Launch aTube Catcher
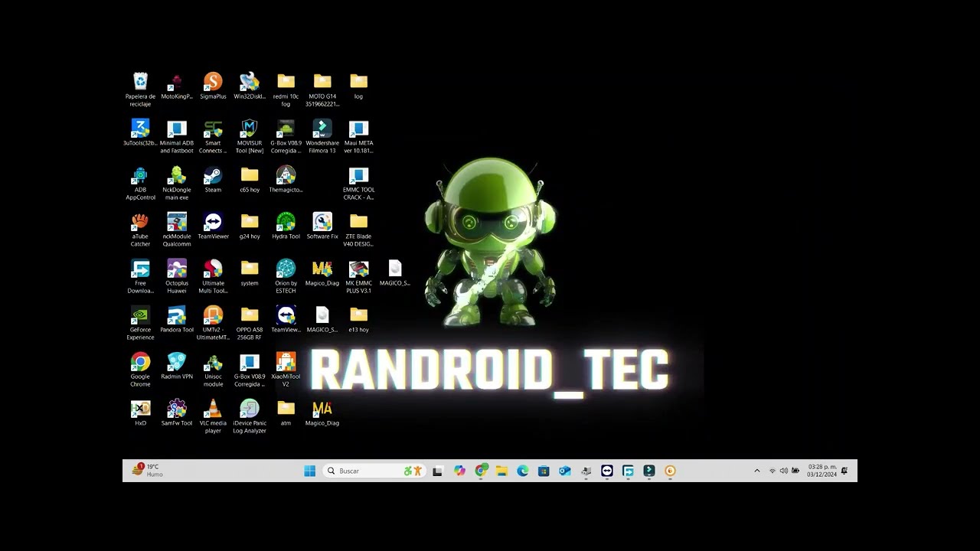980x551 pixels. (140, 230)
